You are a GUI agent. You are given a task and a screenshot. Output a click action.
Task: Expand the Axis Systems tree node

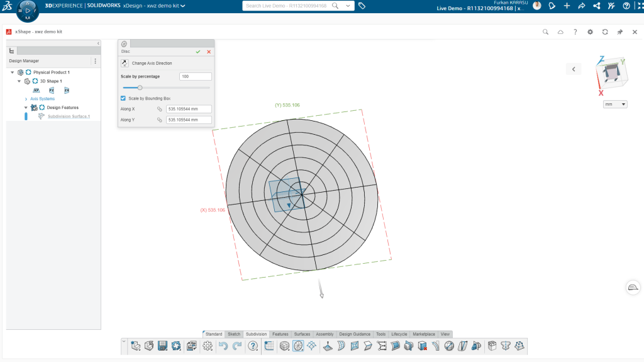click(26, 99)
